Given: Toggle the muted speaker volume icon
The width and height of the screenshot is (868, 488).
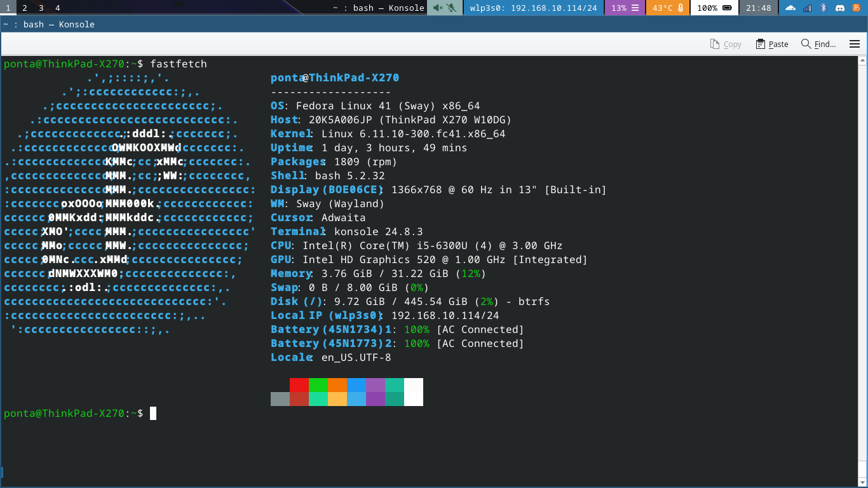Looking at the screenshot, I should (x=438, y=8).
